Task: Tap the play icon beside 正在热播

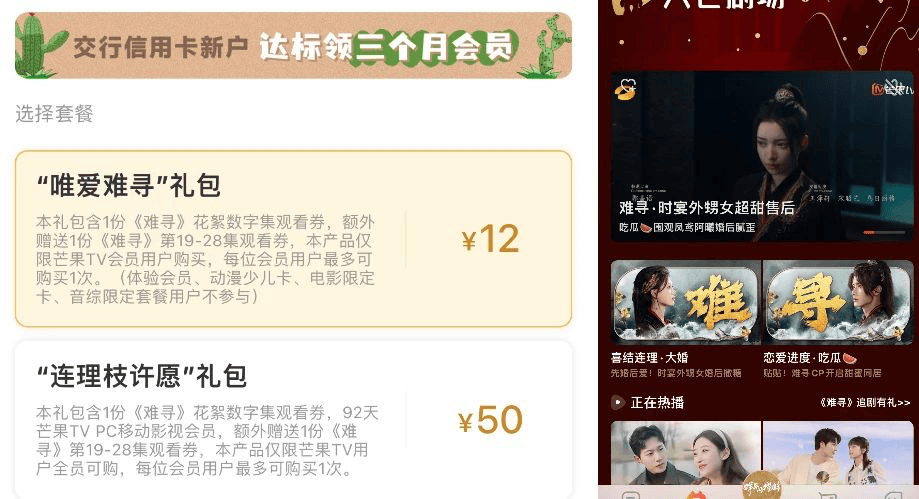Action: pos(618,403)
